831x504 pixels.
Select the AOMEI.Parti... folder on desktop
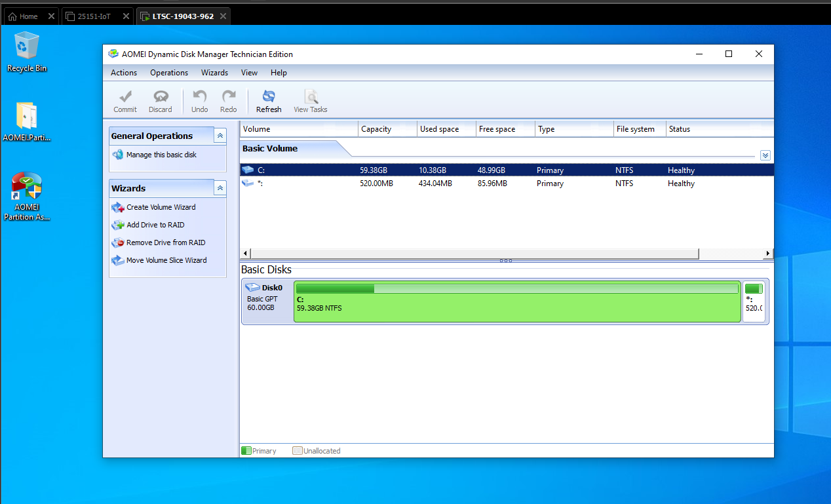coord(27,122)
